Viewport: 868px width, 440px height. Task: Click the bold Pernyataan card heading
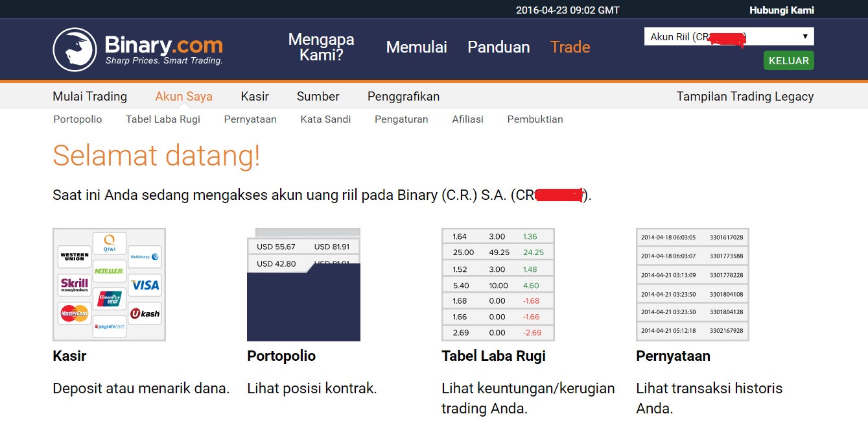673,356
